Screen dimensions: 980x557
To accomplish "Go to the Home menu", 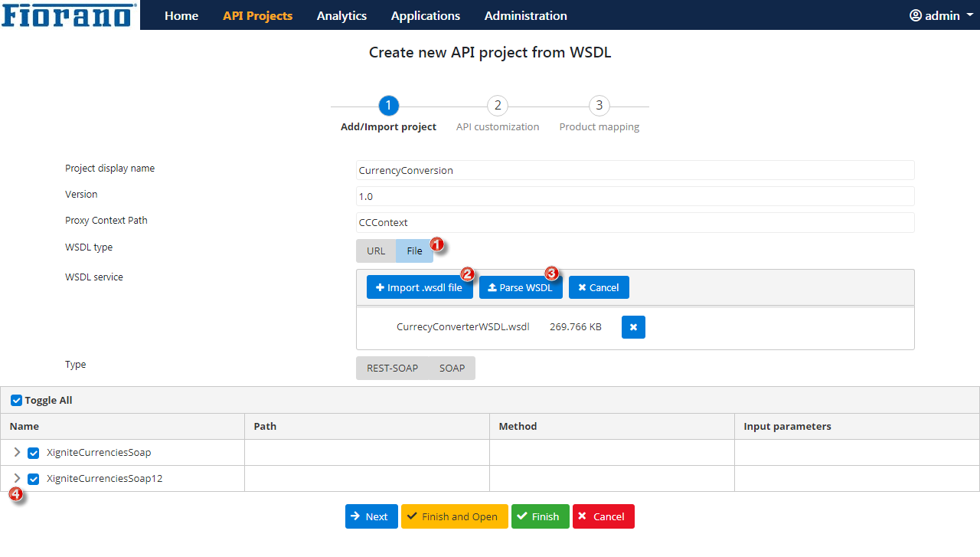I will (181, 15).
